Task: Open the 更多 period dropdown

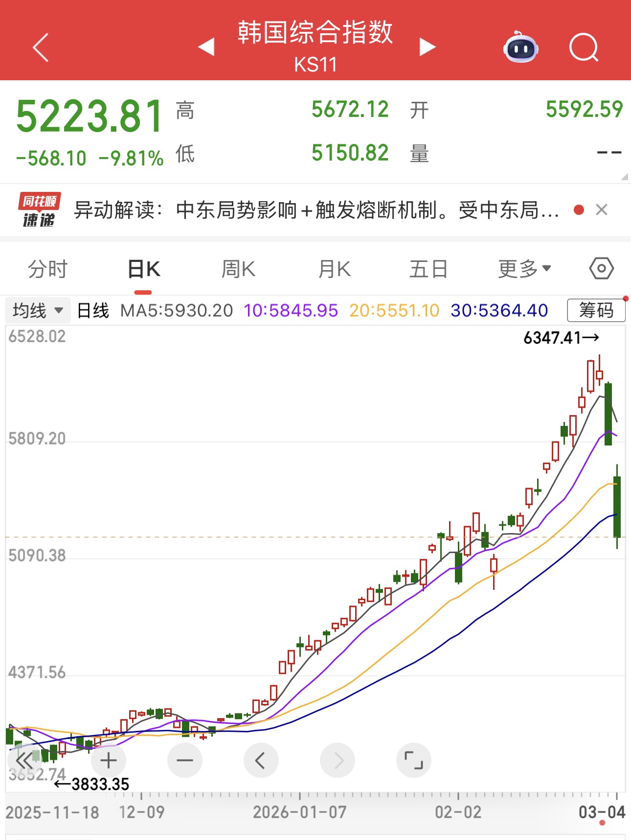Action: tap(524, 269)
